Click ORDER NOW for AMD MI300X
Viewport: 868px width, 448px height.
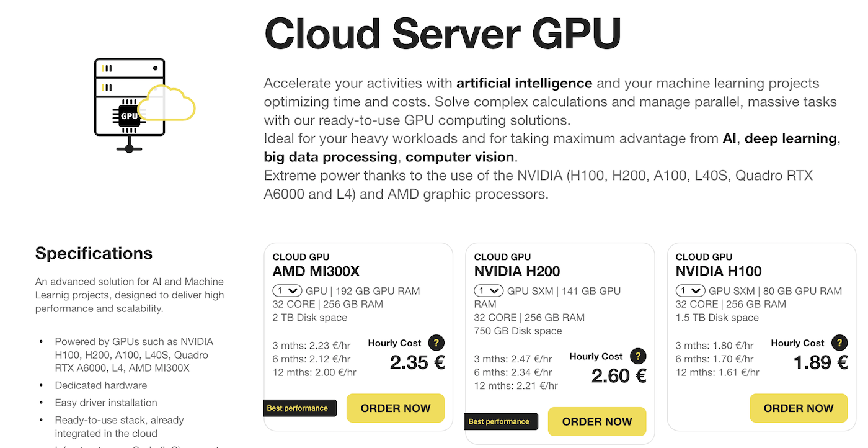click(x=395, y=408)
